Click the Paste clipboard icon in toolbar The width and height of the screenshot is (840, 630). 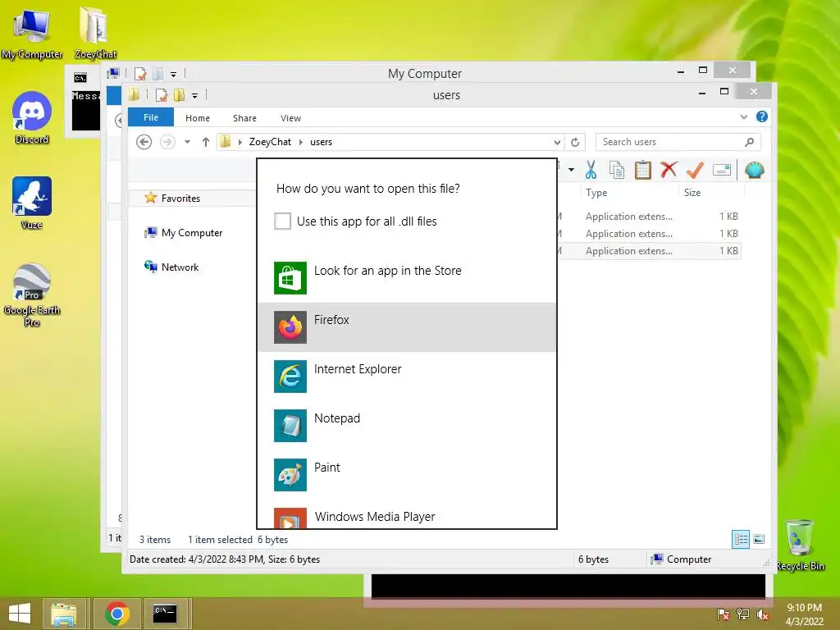(x=642, y=170)
